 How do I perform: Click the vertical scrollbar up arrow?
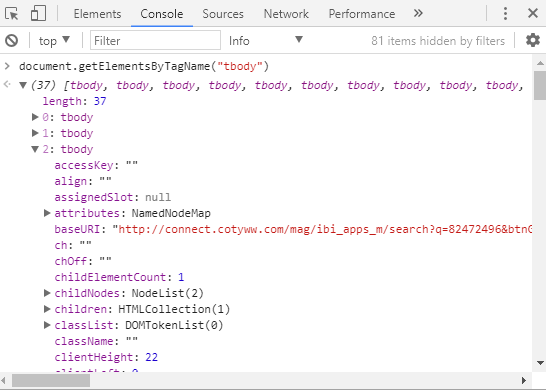coord(540,63)
